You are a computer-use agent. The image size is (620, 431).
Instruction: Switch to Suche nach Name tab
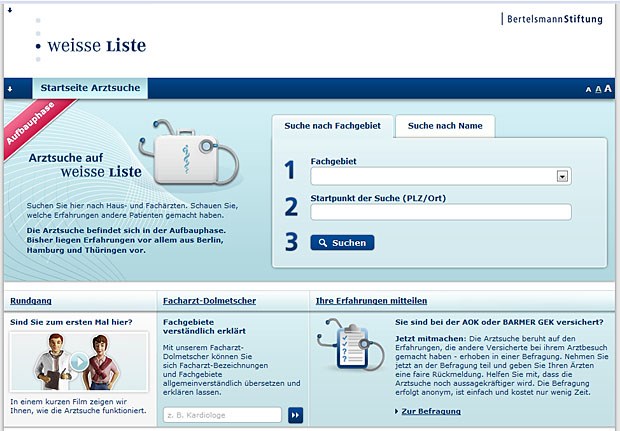click(445, 126)
